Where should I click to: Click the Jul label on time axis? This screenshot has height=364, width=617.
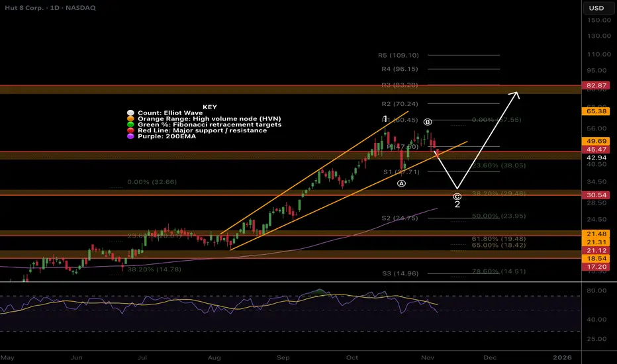click(142, 357)
